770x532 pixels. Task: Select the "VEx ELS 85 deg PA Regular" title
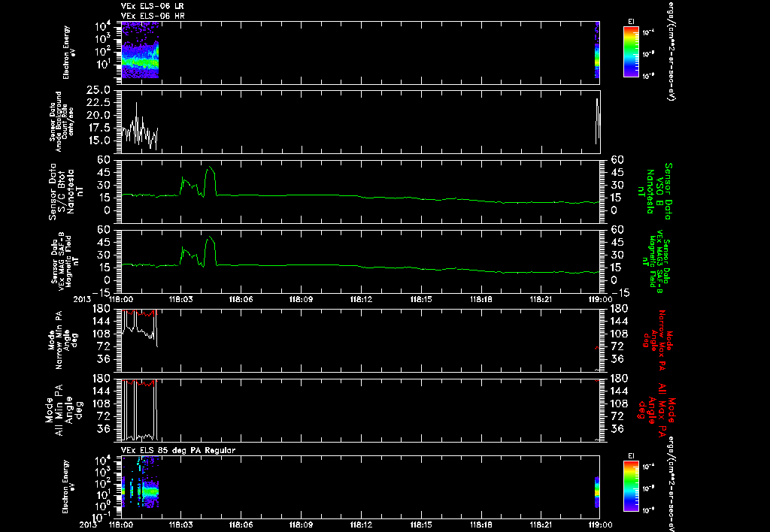[x=178, y=450]
